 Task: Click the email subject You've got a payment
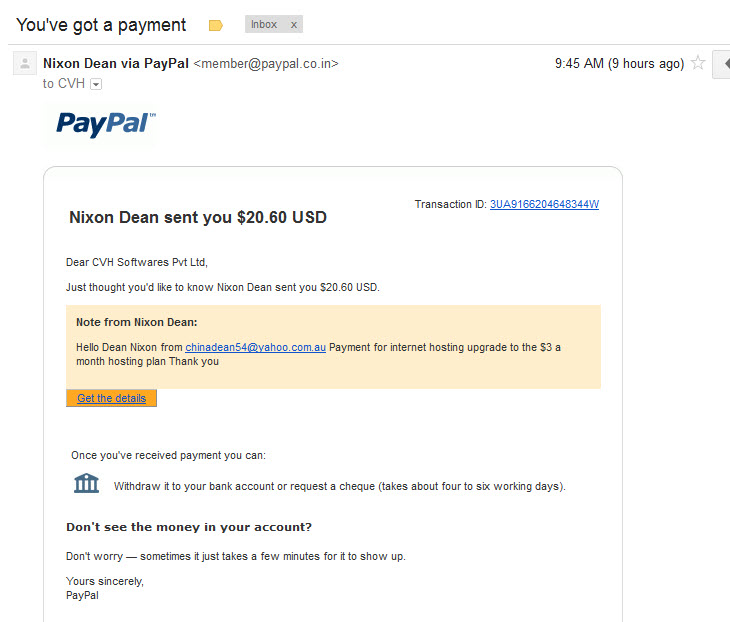[x=101, y=25]
